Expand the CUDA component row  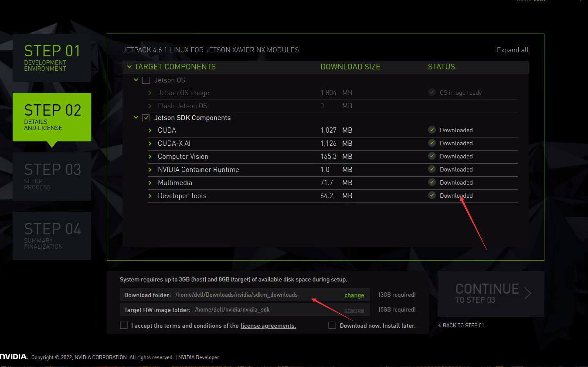coord(150,130)
